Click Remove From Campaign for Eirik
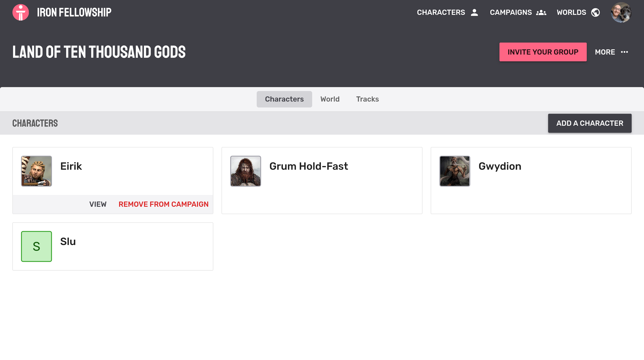Viewport: 644px width, 360px height. tap(163, 204)
